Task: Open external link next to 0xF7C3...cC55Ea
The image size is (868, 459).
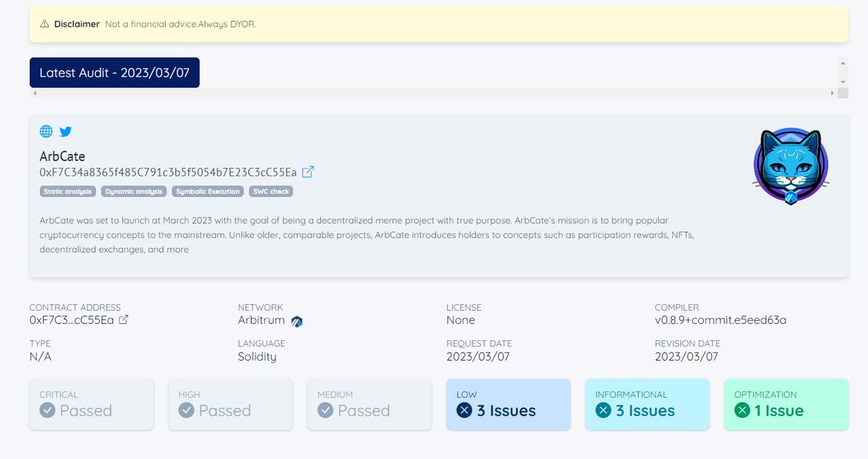Action: click(124, 319)
